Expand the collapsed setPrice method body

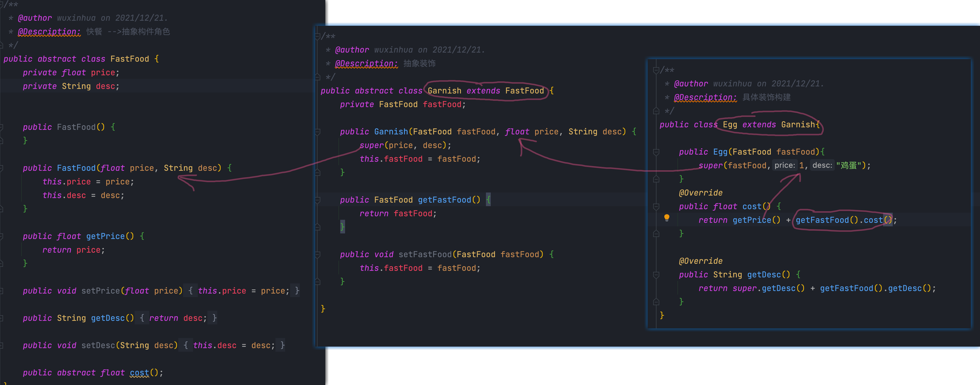click(x=190, y=291)
